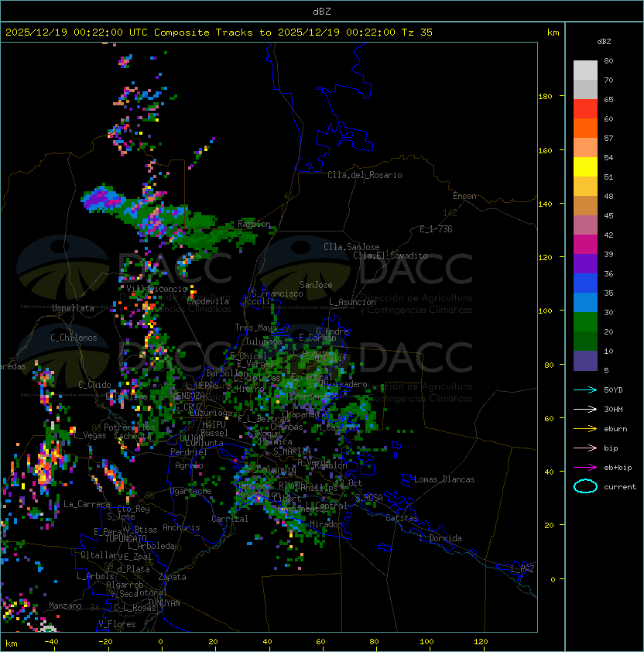Pick the bright yellow swatch in dBZ legend
644x652 pixels.
point(585,167)
